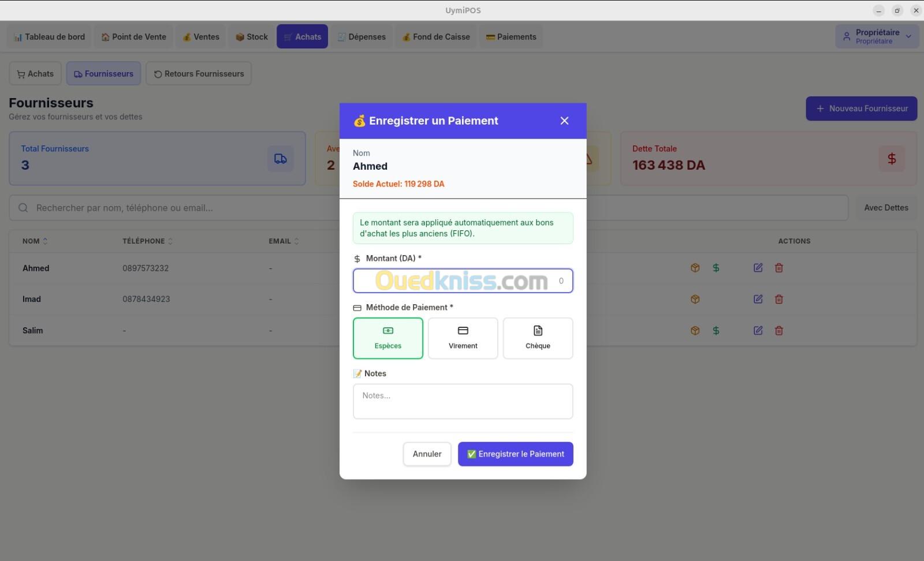Select Virement payment method
The image size is (924, 561).
463,338
